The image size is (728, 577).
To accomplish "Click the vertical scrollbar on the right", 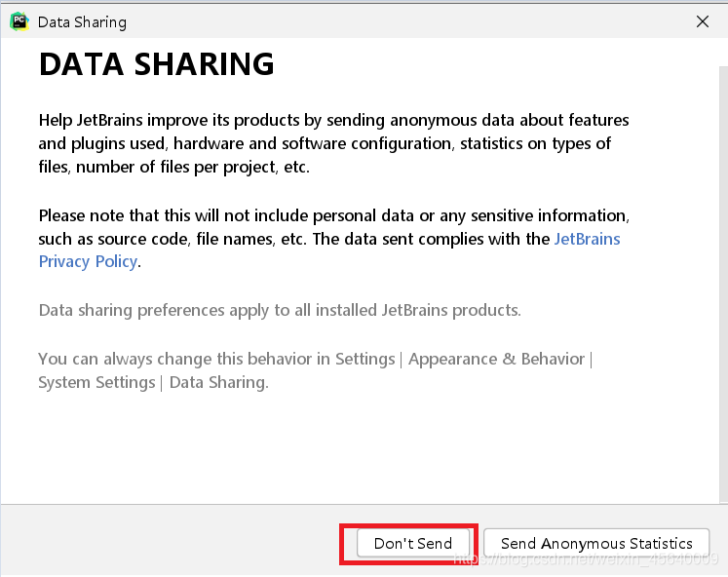I will pyautogui.click(x=723, y=284).
